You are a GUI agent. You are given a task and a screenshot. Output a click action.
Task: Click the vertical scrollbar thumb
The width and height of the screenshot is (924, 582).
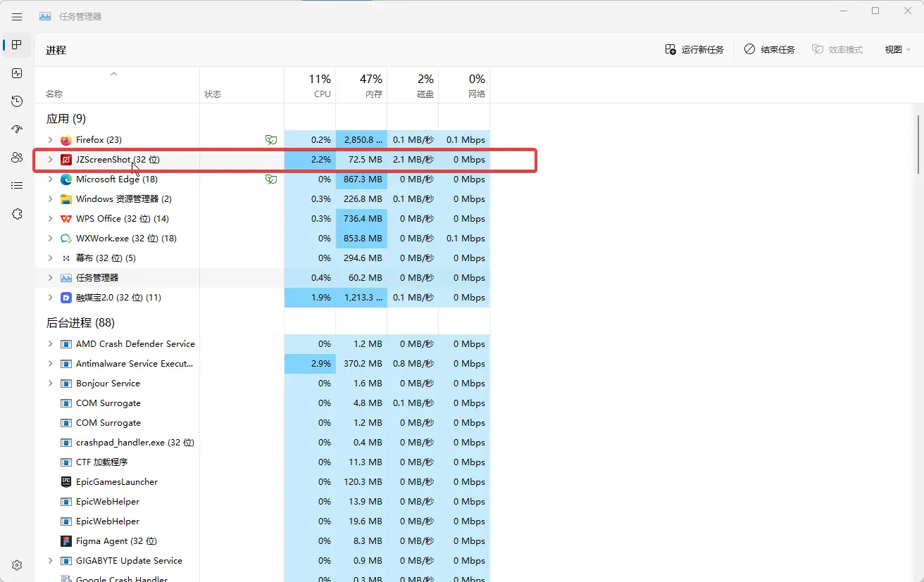(918, 145)
